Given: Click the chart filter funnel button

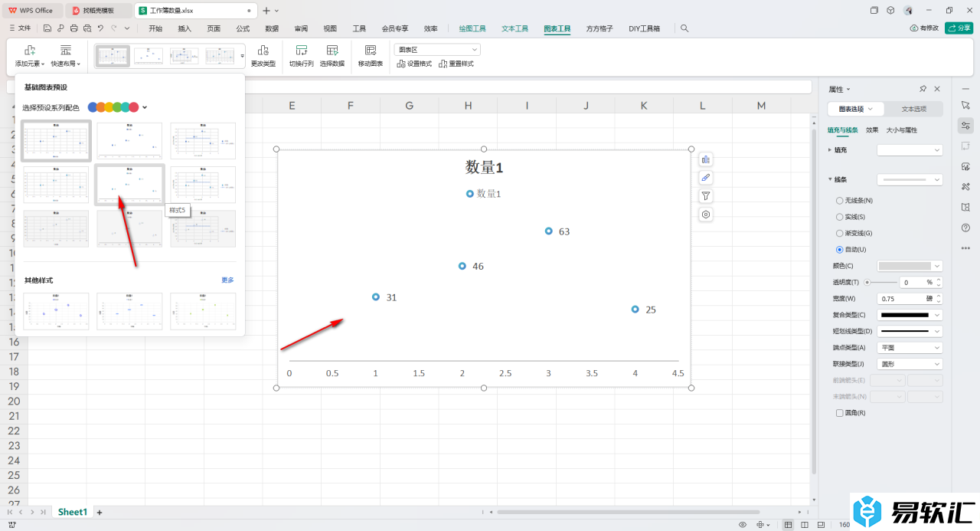Looking at the screenshot, I should click(706, 196).
